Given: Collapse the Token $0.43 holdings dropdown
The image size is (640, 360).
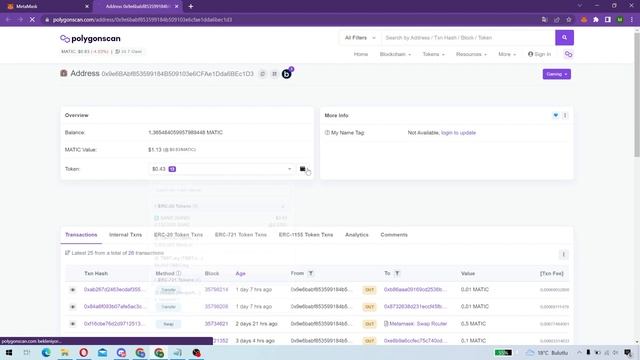Looking at the screenshot, I should pyautogui.click(x=221, y=169).
